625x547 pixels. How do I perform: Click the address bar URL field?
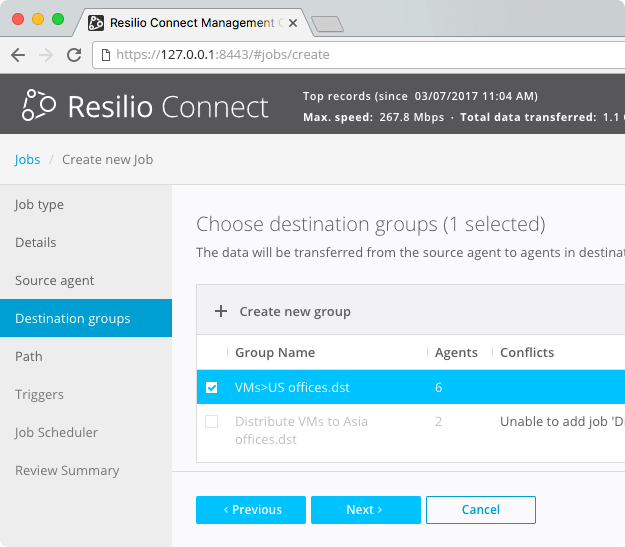pos(359,55)
